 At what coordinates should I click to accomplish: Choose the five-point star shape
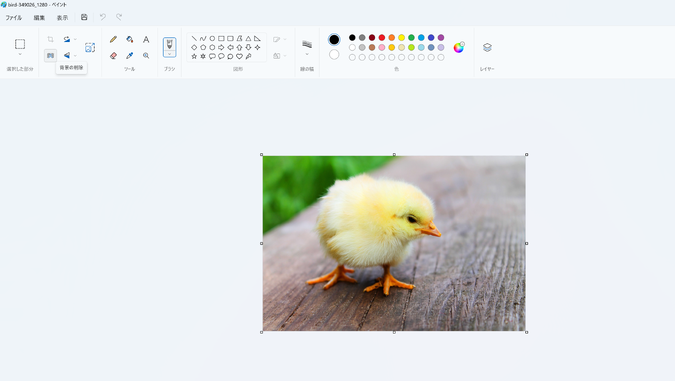coord(194,56)
